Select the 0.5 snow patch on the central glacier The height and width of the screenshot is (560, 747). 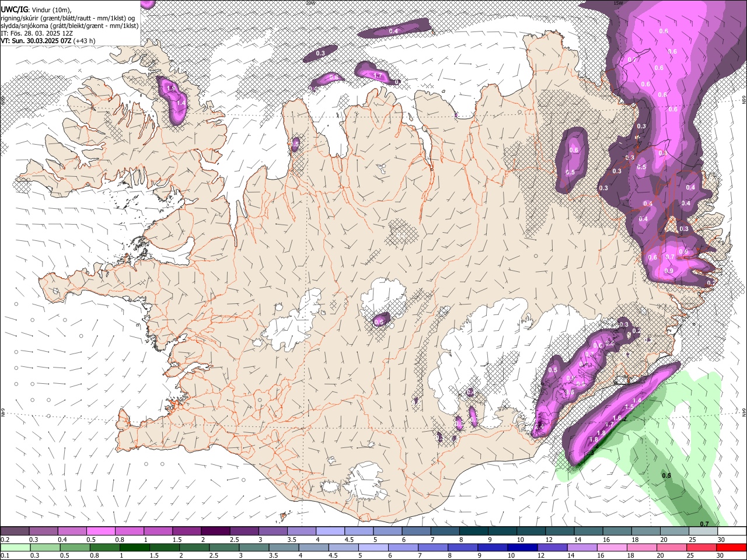click(x=379, y=321)
